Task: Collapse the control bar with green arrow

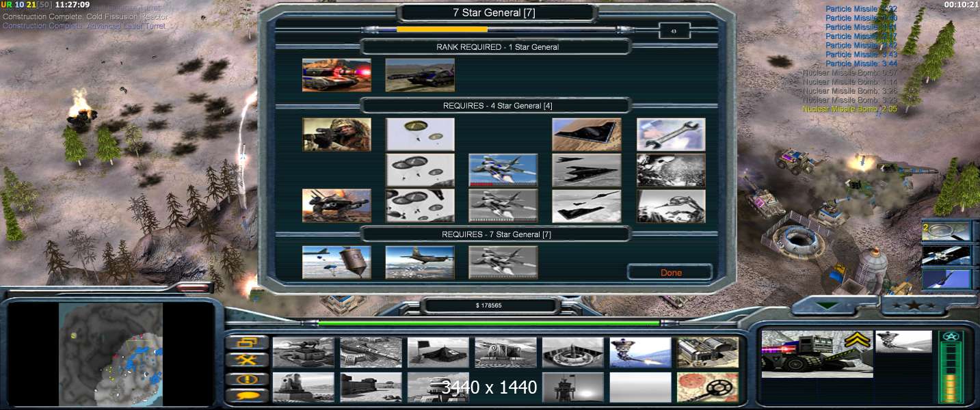Action: (828, 305)
